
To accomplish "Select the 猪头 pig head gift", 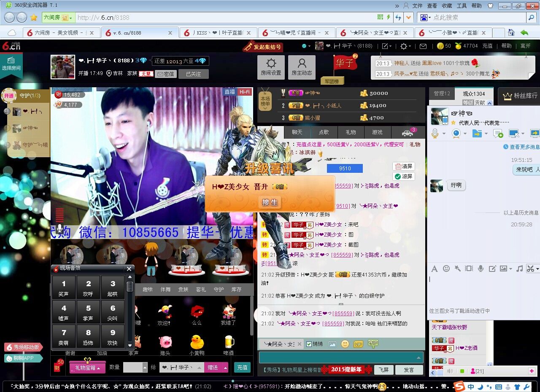I will (x=165, y=345).
